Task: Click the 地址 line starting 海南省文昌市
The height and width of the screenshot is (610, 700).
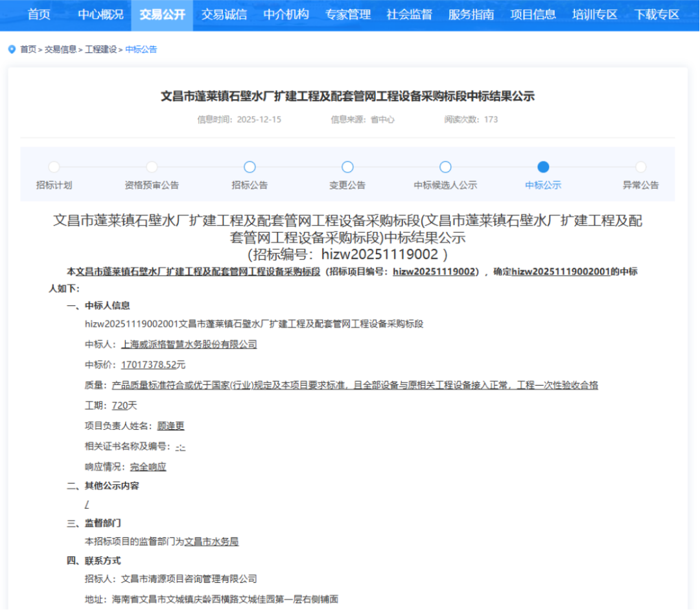Action: pos(211,599)
